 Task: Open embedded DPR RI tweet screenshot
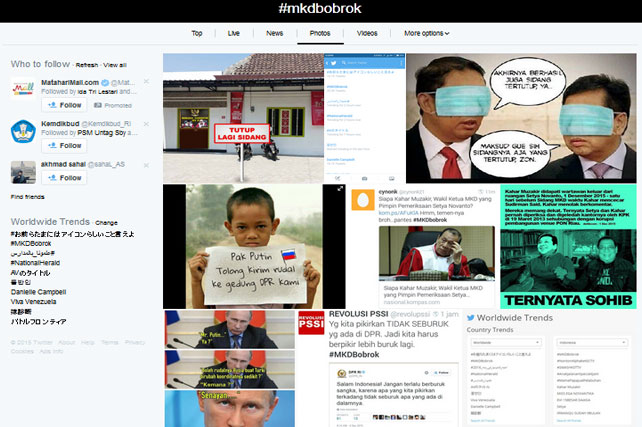[393, 395]
